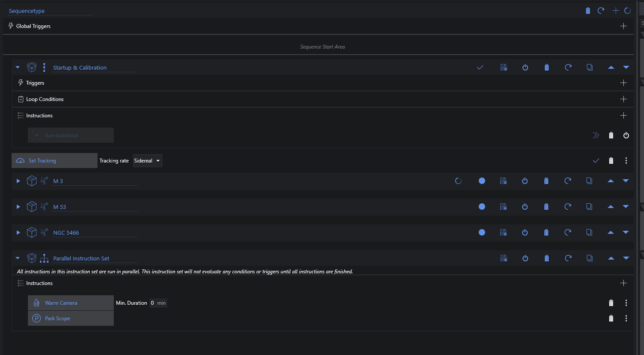The width and height of the screenshot is (644, 355).
Task: Toggle the Run Autofocus instruction on
Action: coord(626,135)
